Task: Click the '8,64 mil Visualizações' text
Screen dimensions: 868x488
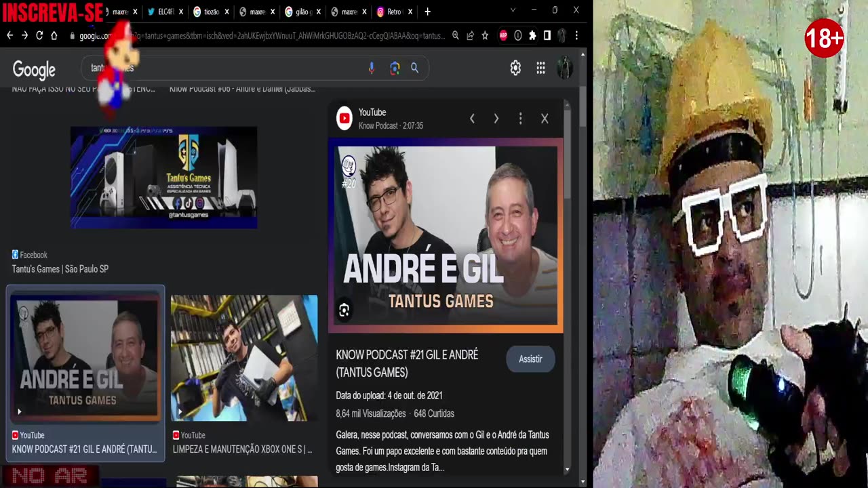Action: (371, 413)
